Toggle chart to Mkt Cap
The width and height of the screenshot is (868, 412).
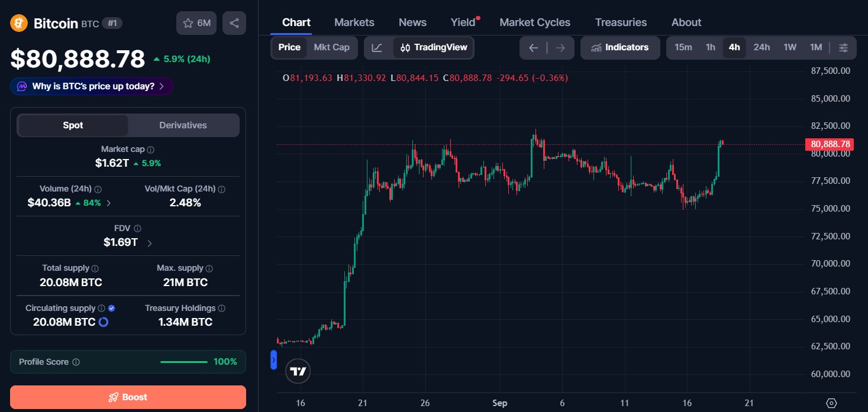pos(331,47)
